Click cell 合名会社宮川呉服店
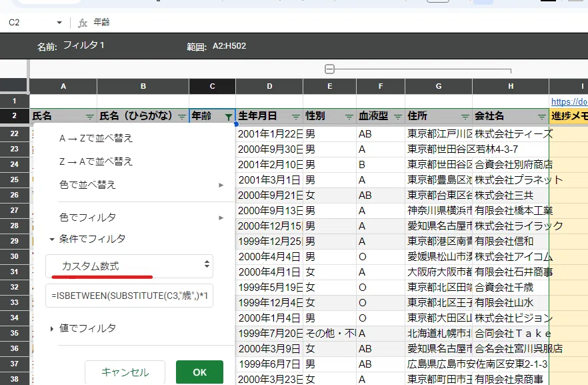 pos(511,348)
